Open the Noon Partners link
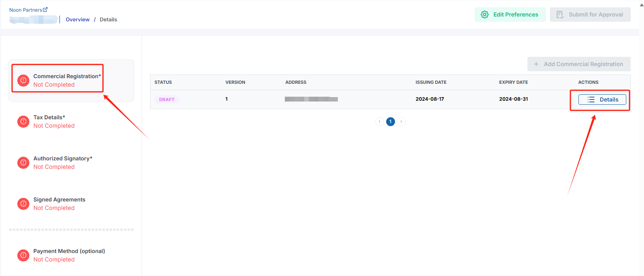The width and height of the screenshot is (644, 276). pyautogui.click(x=26, y=10)
